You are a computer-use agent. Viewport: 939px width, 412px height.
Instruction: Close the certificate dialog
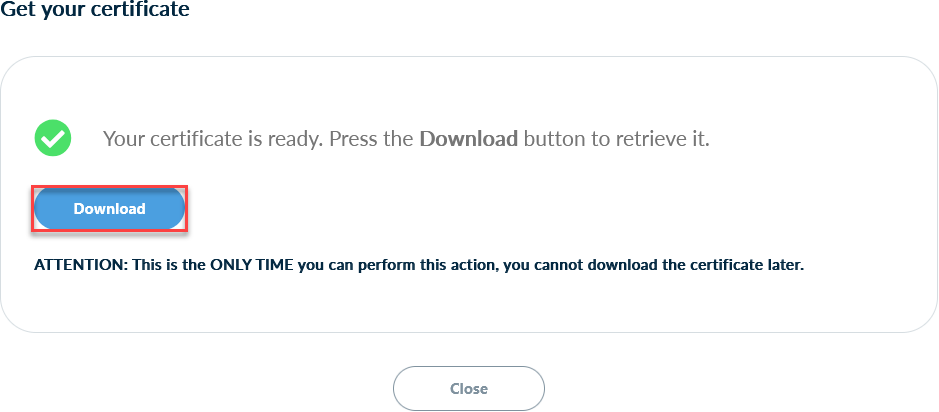click(468, 388)
